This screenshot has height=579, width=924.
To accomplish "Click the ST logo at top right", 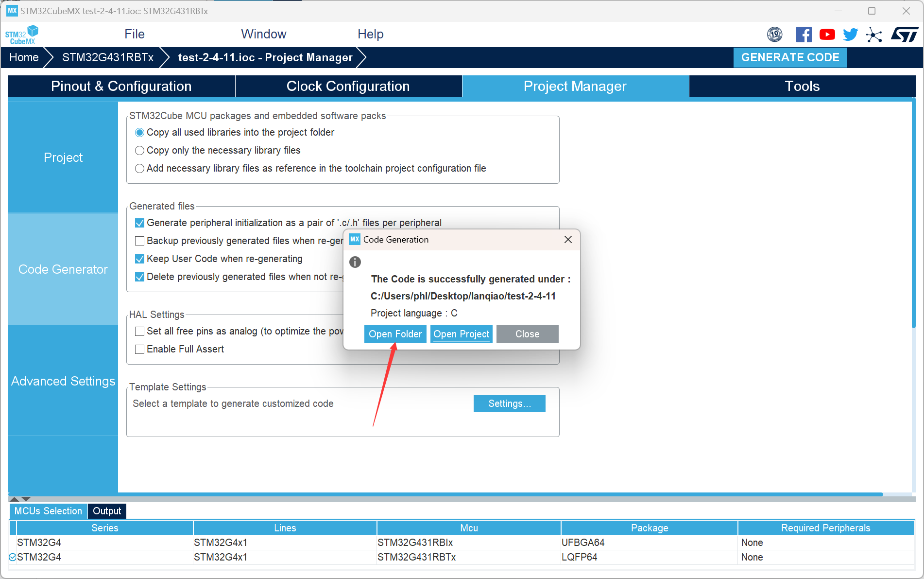I will [x=905, y=35].
